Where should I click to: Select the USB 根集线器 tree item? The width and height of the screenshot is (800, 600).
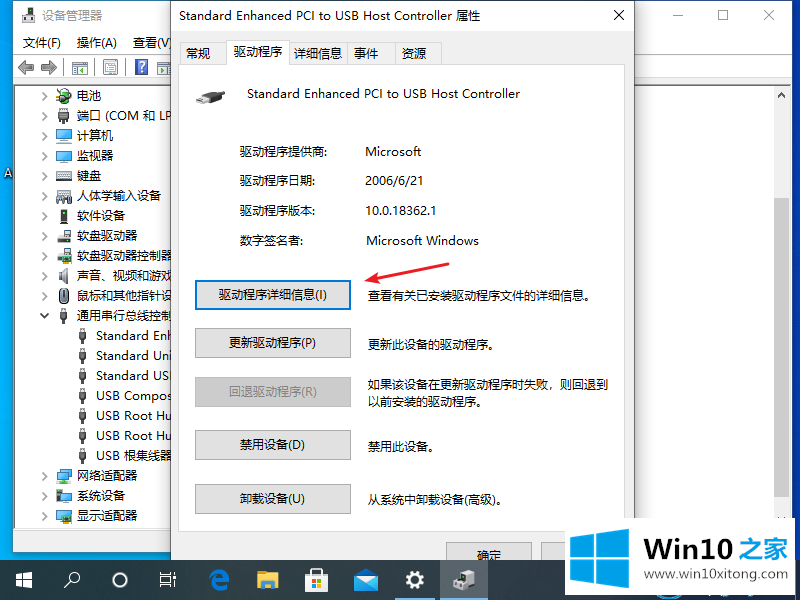133,456
